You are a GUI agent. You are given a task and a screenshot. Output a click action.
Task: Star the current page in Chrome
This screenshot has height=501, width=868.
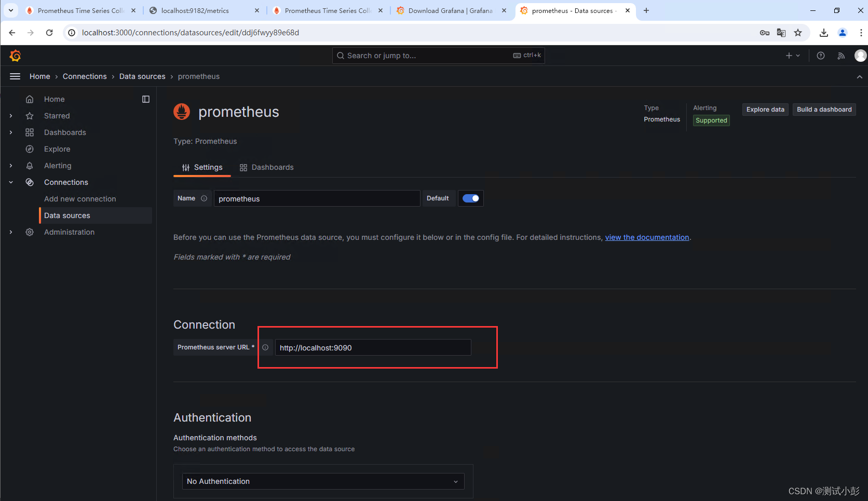(x=798, y=32)
